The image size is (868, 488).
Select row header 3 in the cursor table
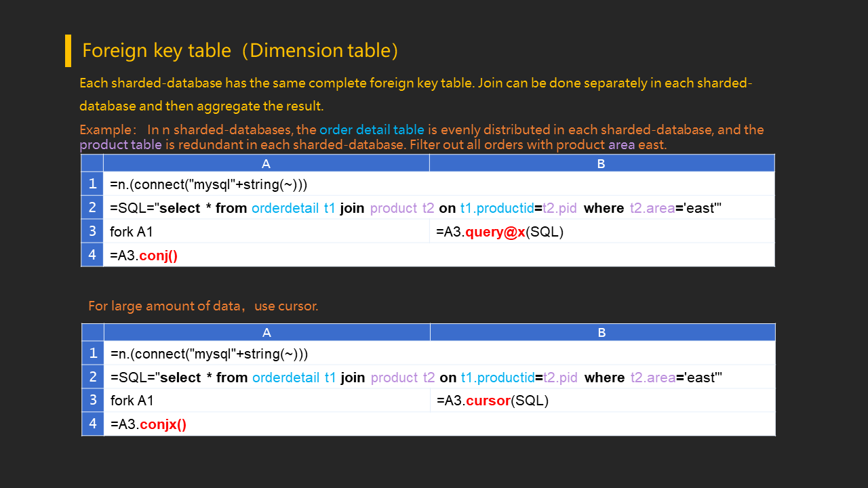(93, 400)
